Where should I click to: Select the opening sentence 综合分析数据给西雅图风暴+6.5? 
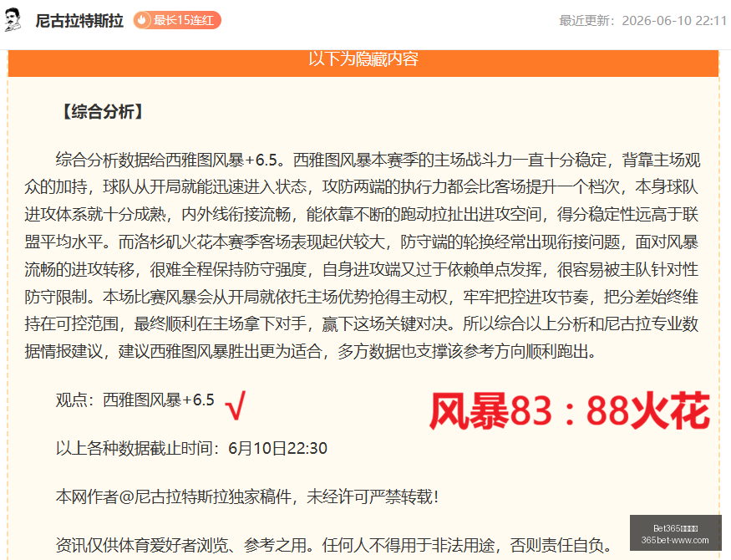[170, 160]
